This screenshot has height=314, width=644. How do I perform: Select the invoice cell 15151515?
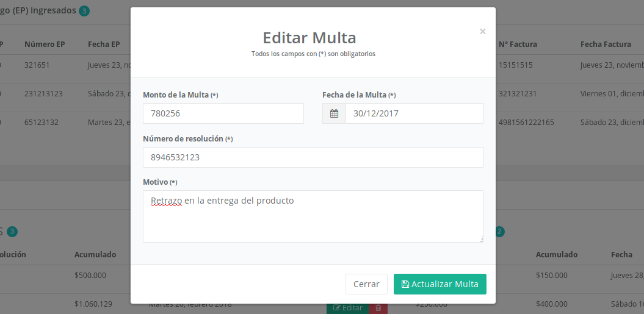(516, 65)
